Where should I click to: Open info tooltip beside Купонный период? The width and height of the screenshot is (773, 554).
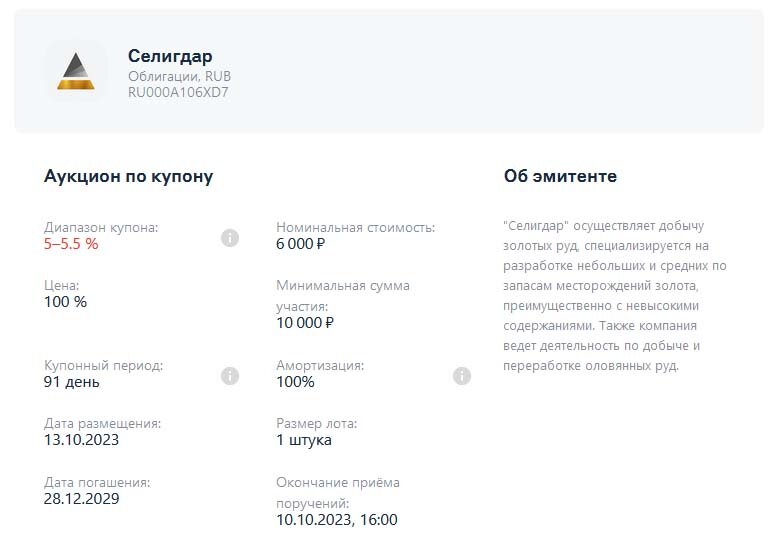[x=230, y=376]
